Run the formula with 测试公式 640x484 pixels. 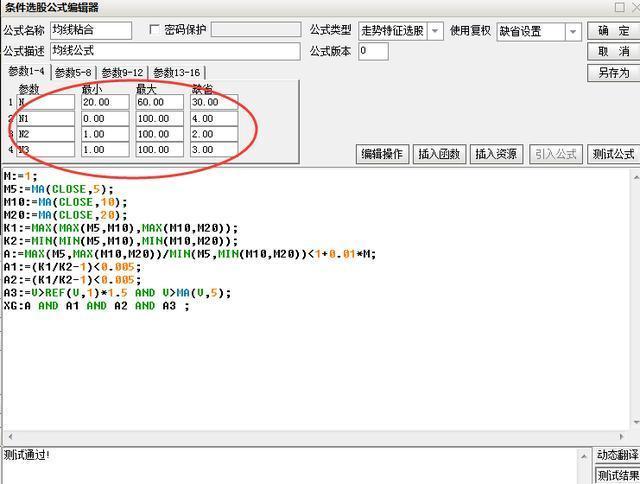612,154
